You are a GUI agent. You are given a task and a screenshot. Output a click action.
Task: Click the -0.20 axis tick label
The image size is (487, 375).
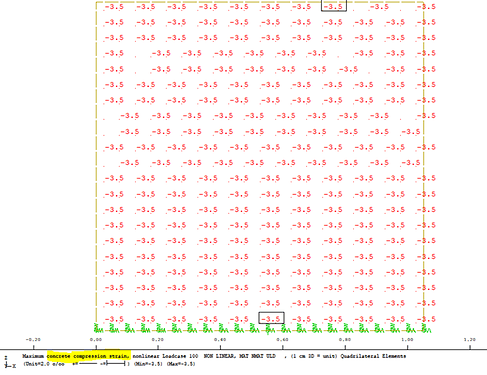(x=33, y=339)
